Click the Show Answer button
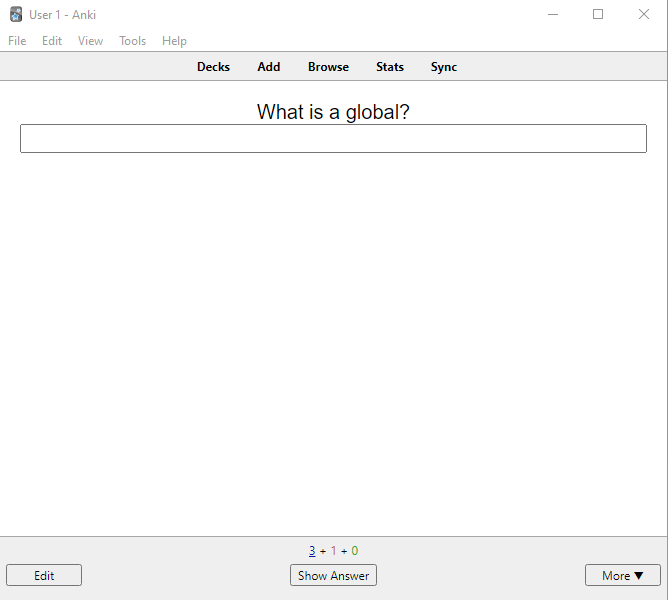The height and width of the screenshot is (600, 668). tap(333, 575)
